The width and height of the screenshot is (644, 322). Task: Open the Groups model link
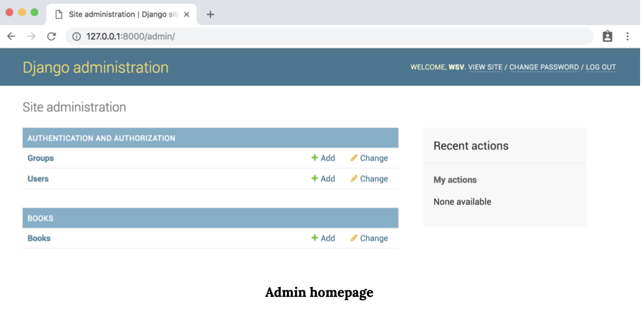click(x=41, y=158)
